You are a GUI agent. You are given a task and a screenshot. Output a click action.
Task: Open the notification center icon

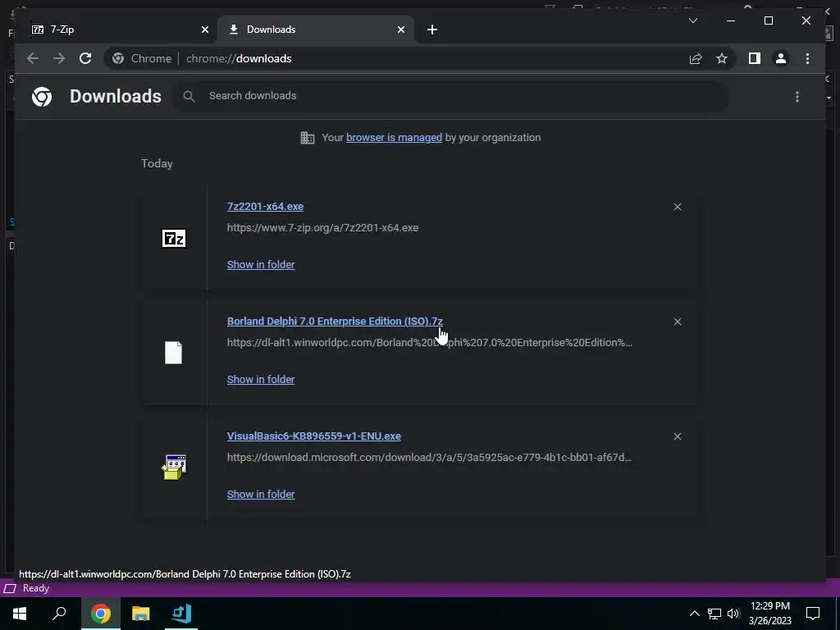point(813,614)
